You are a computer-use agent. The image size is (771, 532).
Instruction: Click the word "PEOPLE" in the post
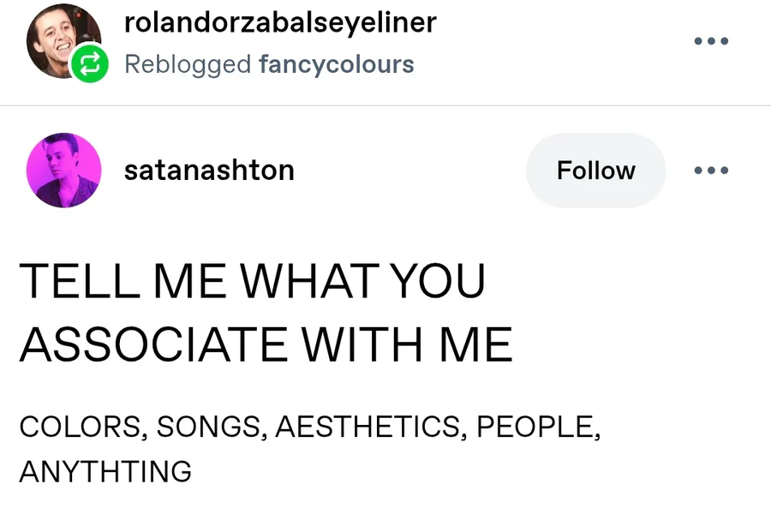[x=534, y=427]
